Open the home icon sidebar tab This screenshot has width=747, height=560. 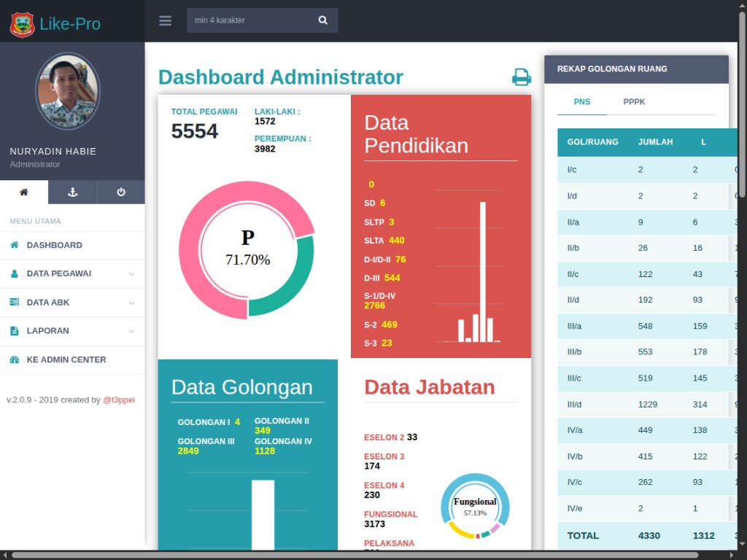coord(24,192)
